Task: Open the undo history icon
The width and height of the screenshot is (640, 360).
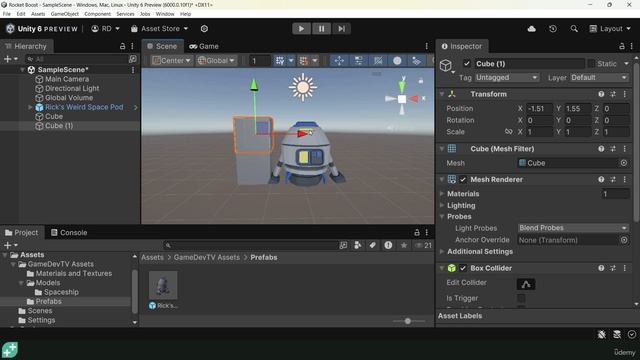Action: [553, 29]
